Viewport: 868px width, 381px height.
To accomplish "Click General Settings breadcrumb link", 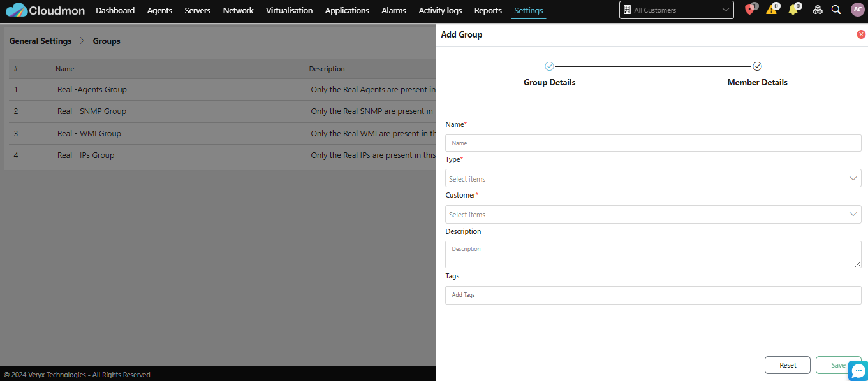I will coord(40,41).
